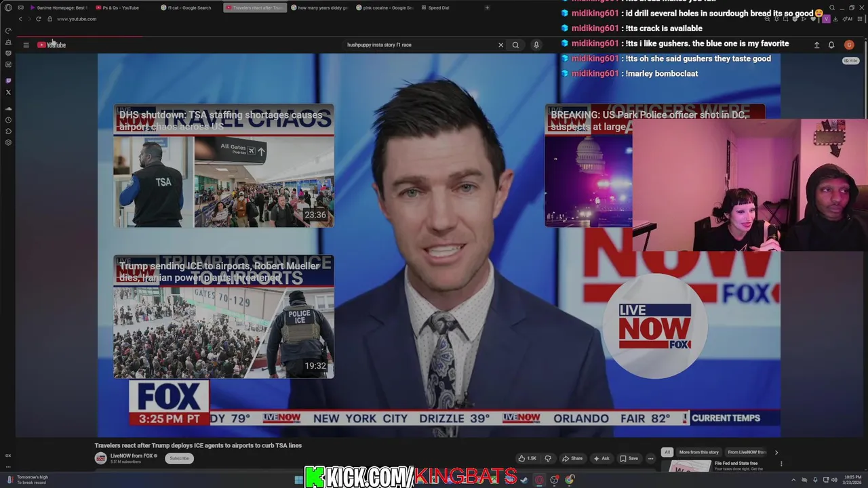
Task: Clear the YouTube search box text
Action: pos(500,45)
